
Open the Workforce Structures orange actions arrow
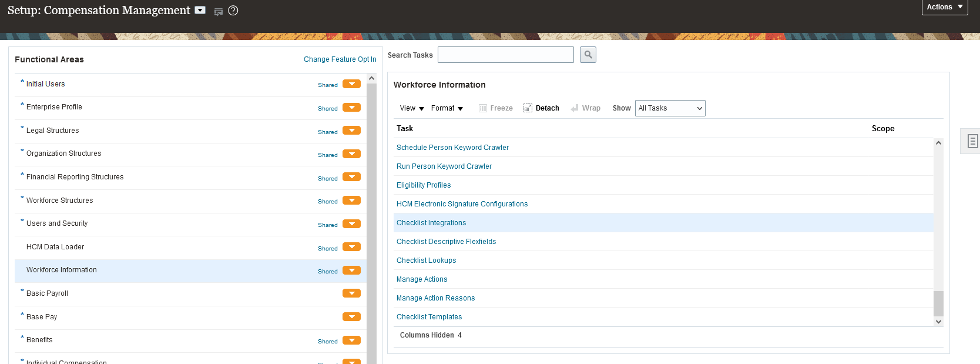pos(352,201)
